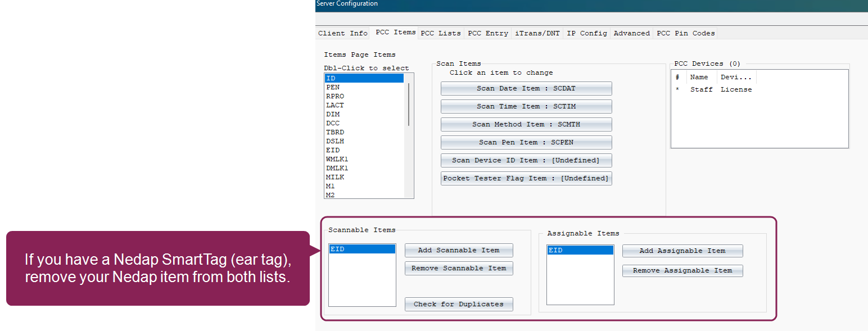The image size is (868, 331).
Task: Switch to the Advanced tab
Action: (631, 33)
